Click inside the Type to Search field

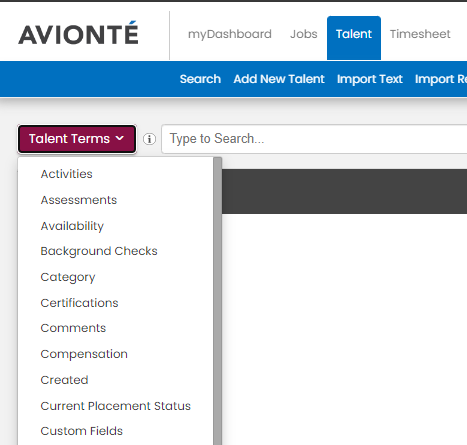click(x=314, y=139)
